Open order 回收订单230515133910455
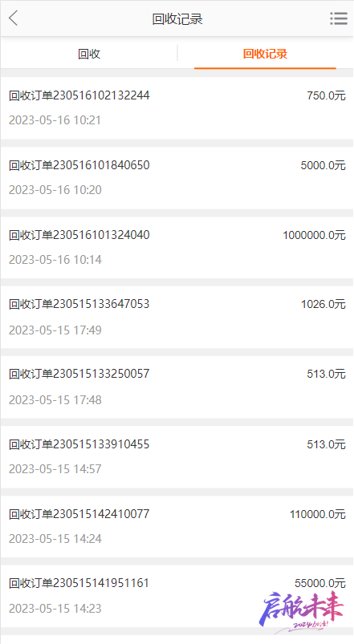 (177, 456)
